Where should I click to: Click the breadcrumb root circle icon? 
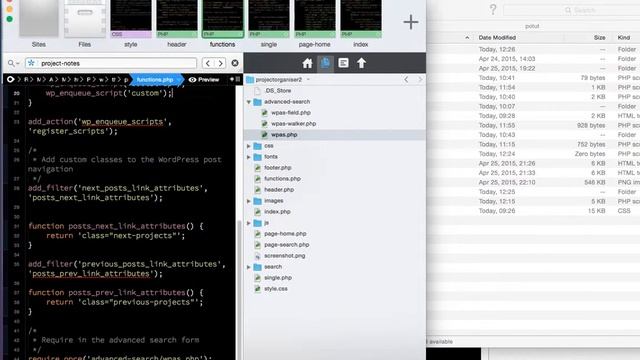point(11,80)
